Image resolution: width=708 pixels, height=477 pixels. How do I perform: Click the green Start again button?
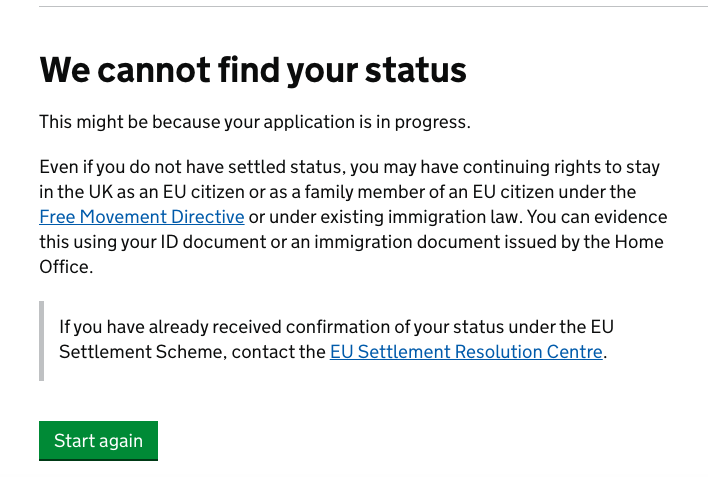[98, 441]
